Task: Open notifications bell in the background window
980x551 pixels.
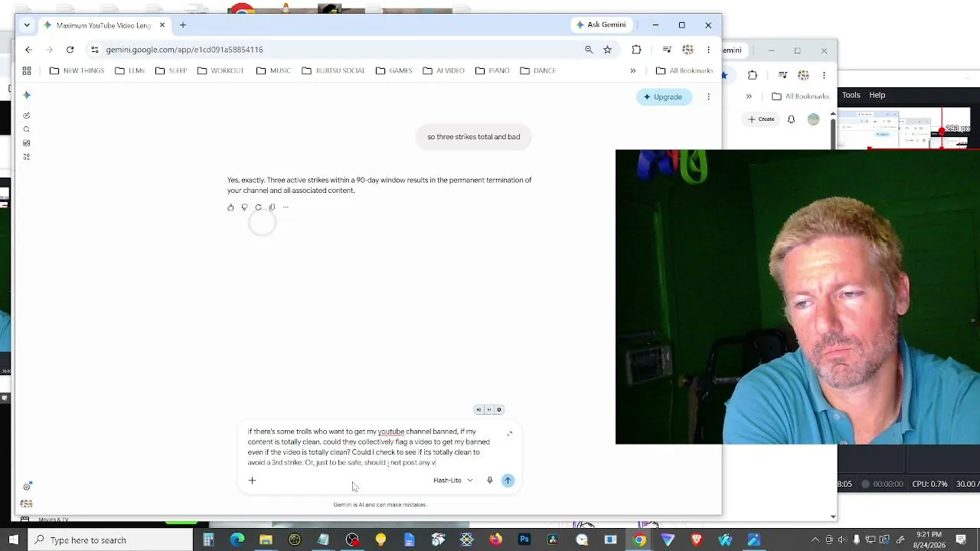Action: [x=791, y=119]
